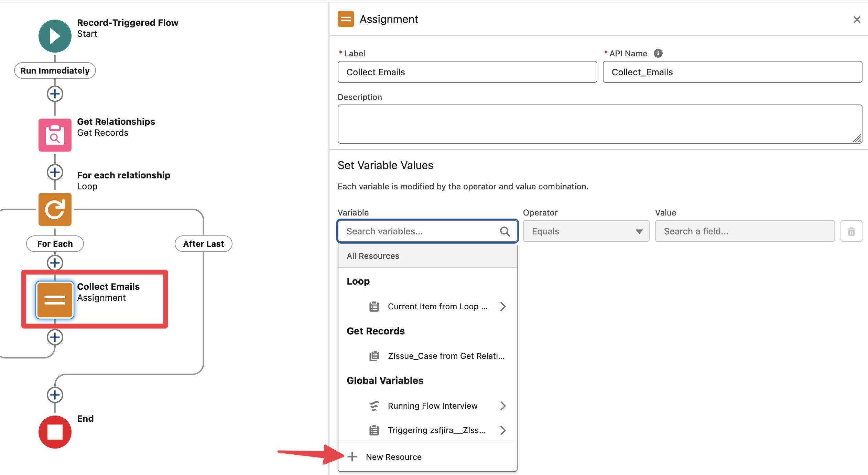Add element below the Collect Emails assignment

click(55, 337)
